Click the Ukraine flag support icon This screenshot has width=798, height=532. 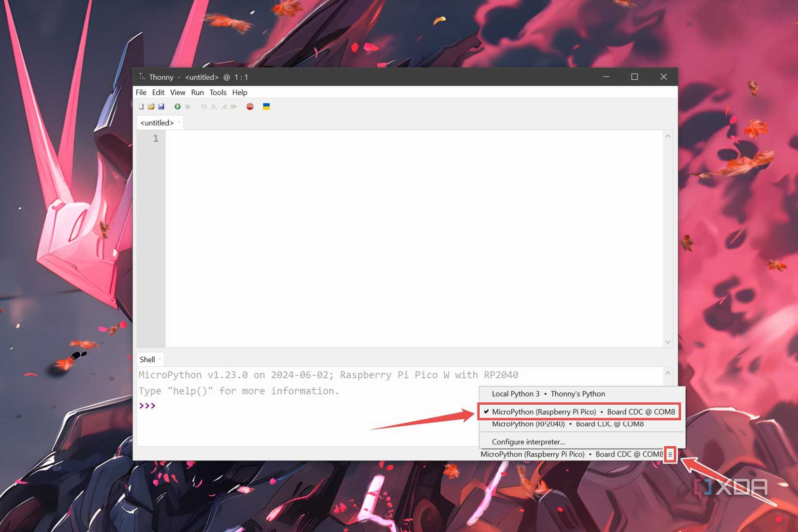[266, 106]
